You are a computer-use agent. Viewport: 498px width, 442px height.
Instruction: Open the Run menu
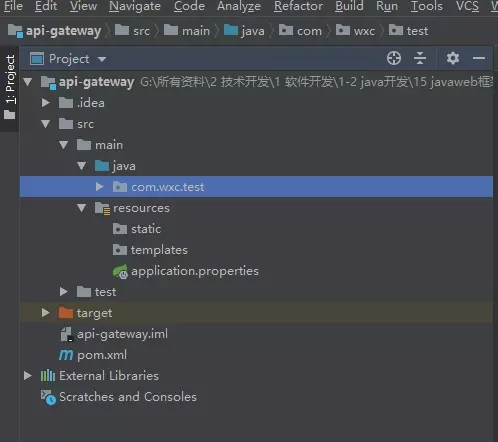point(387,6)
